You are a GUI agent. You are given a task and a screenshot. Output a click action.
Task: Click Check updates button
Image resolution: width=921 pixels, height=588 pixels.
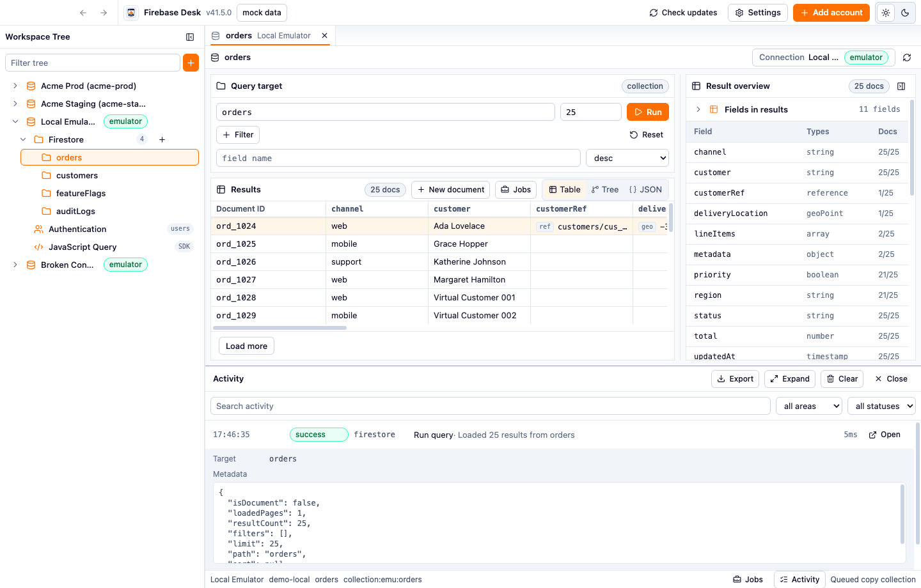pos(683,13)
